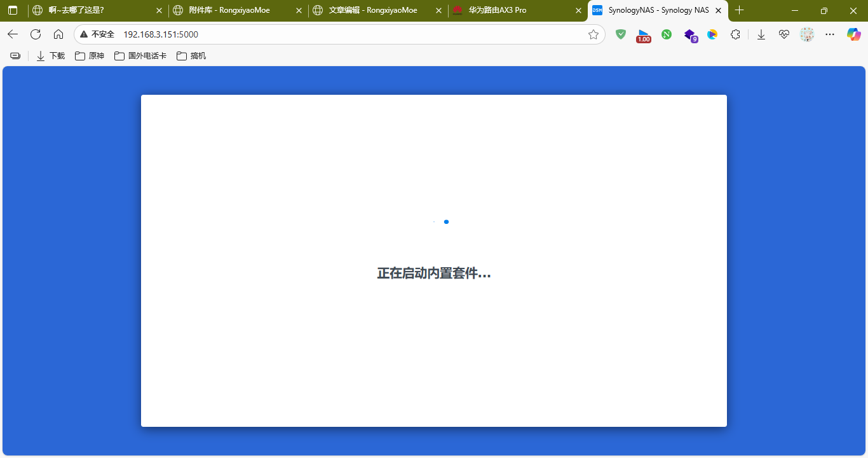
Task: Click the leftmost favorites bar icon
Action: coord(15,56)
